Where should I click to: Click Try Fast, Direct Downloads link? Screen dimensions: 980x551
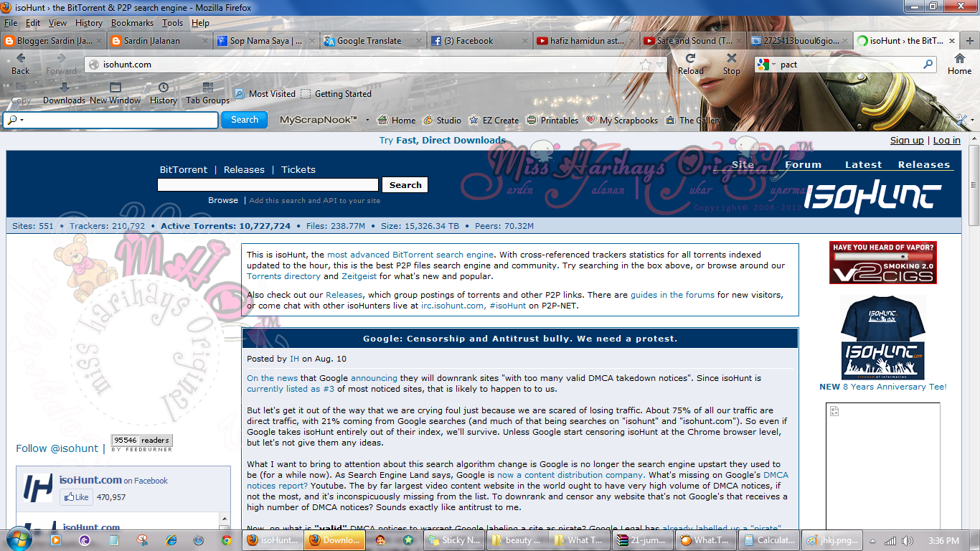click(443, 141)
